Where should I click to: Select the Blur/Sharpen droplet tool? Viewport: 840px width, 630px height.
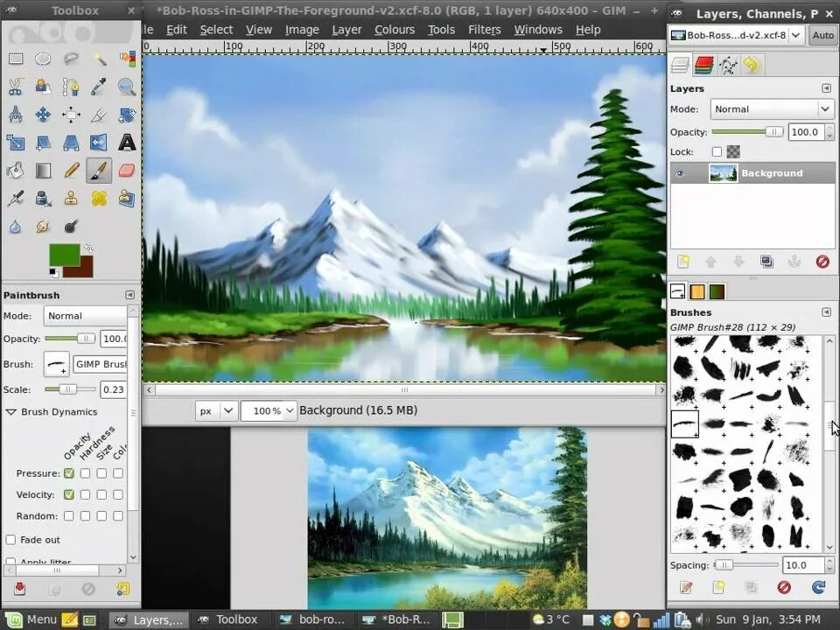16,226
